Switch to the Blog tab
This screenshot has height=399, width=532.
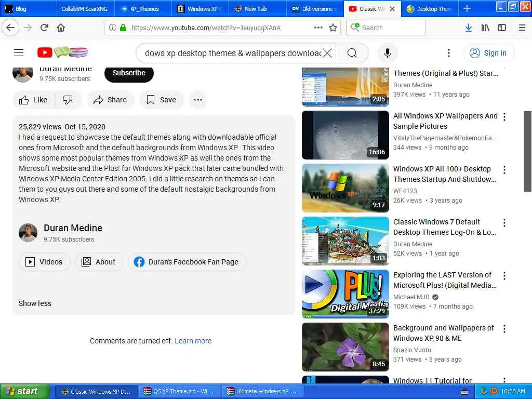[29, 9]
